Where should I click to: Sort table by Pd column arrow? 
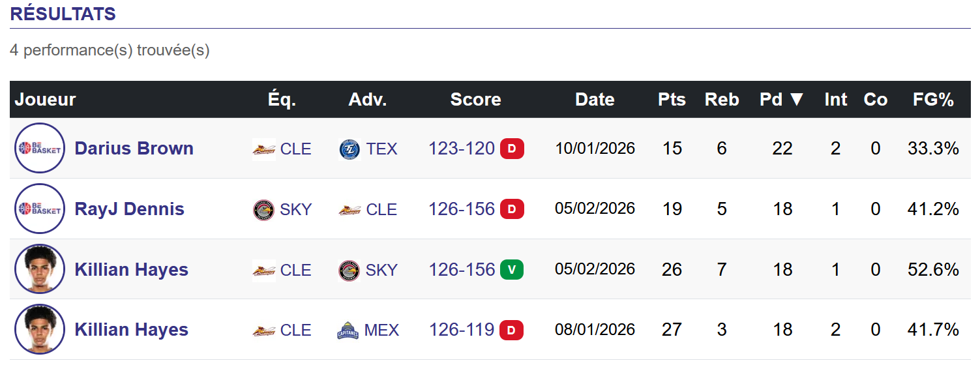click(796, 100)
